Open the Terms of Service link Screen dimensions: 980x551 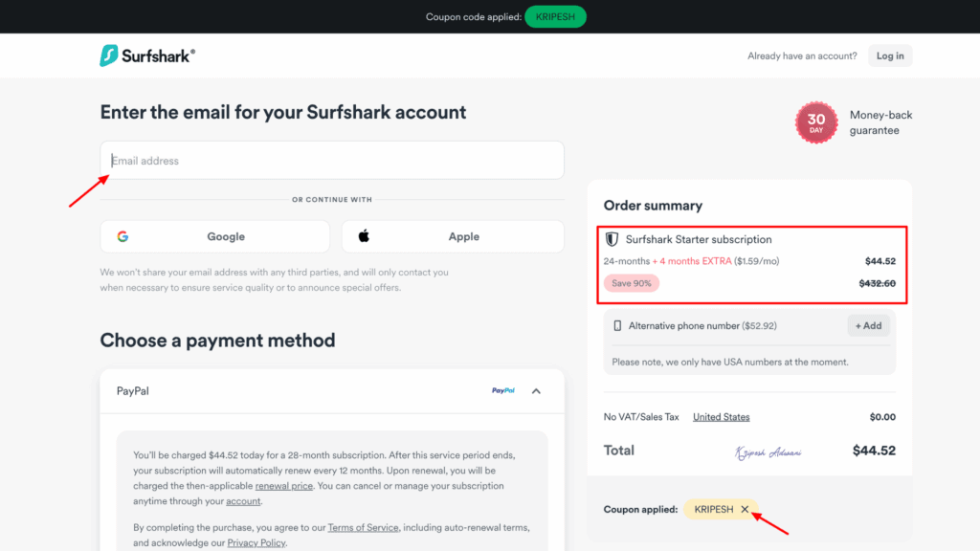[363, 527]
